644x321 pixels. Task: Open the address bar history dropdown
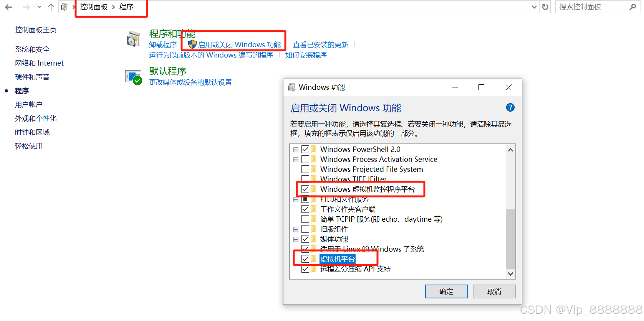tap(534, 7)
